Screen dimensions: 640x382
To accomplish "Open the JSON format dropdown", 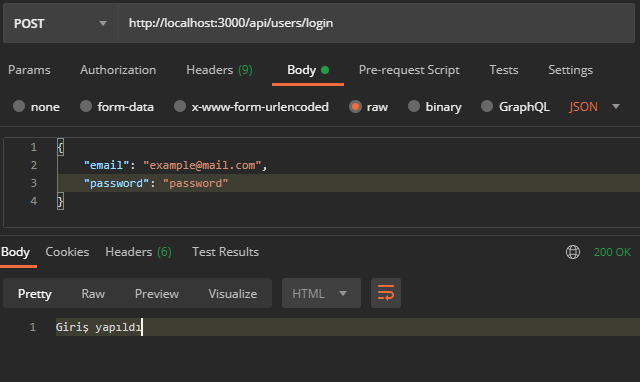I will pos(594,107).
